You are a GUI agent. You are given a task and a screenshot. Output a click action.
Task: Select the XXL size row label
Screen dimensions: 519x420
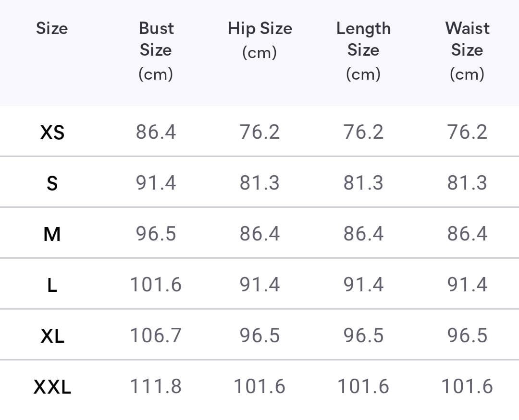pyautogui.click(x=52, y=386)
